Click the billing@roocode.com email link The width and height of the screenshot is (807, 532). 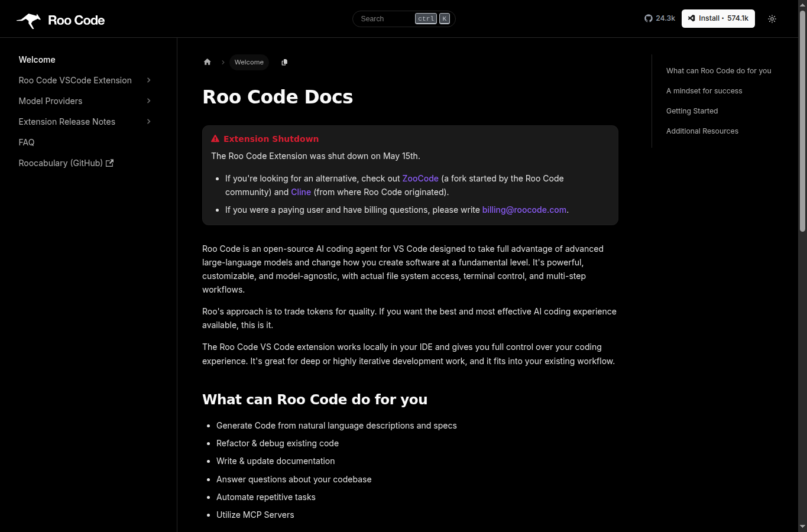point(524,210)
